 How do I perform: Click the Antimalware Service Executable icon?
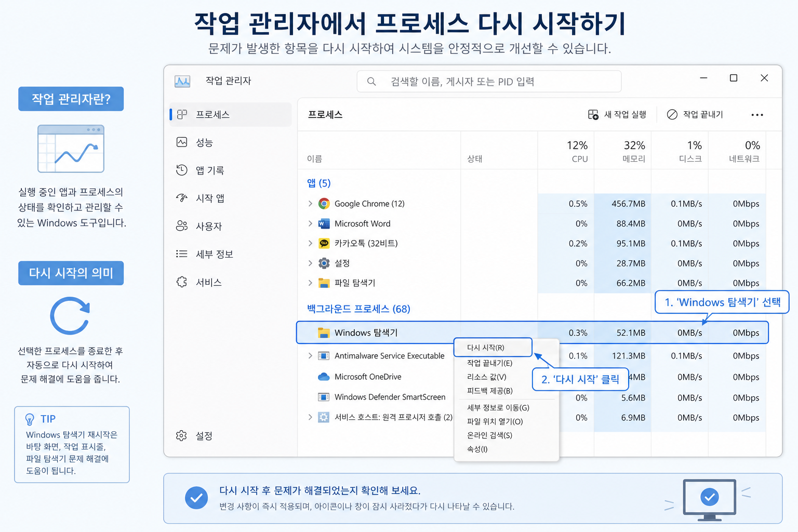(x=324, y=356)
